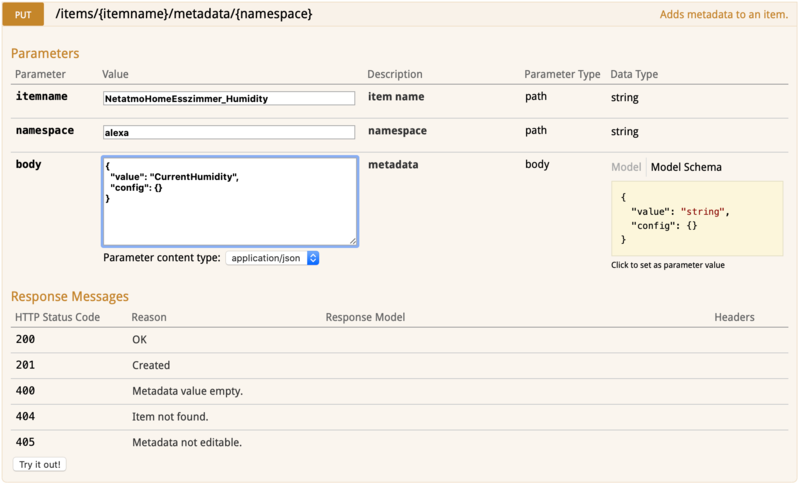Open the Parameter content type dropdown
800x486 pixels.
pyautogui.click(x=272, y=258)
